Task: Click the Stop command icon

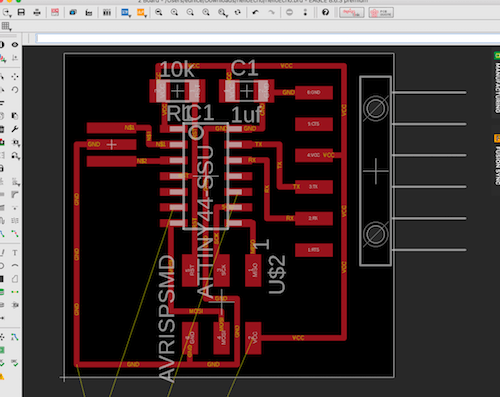Action: 289,13
